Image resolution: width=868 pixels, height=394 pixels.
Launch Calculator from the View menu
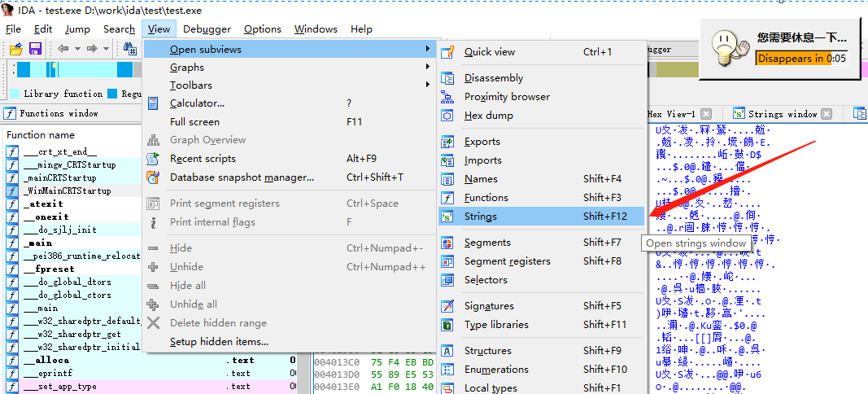tap(289, 103)
